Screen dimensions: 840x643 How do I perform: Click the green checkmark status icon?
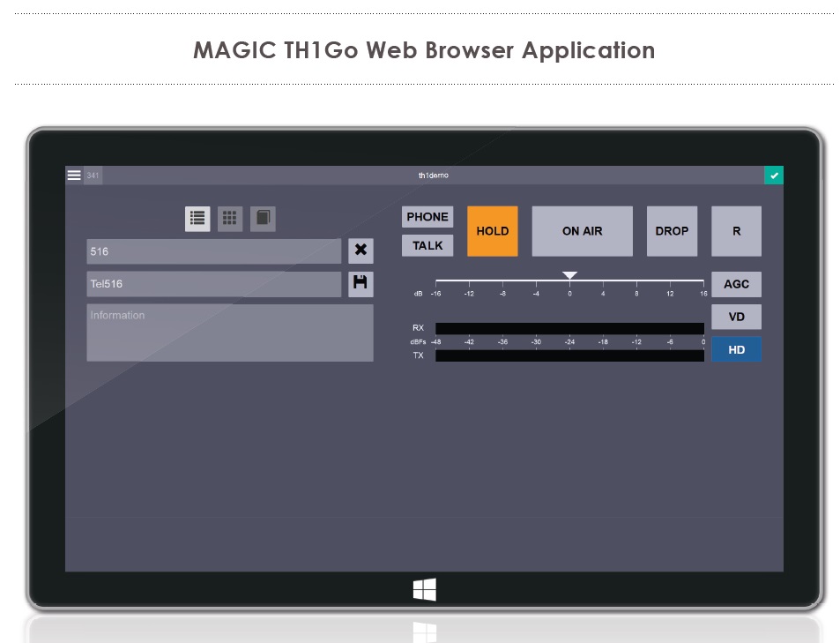point(774,176)
